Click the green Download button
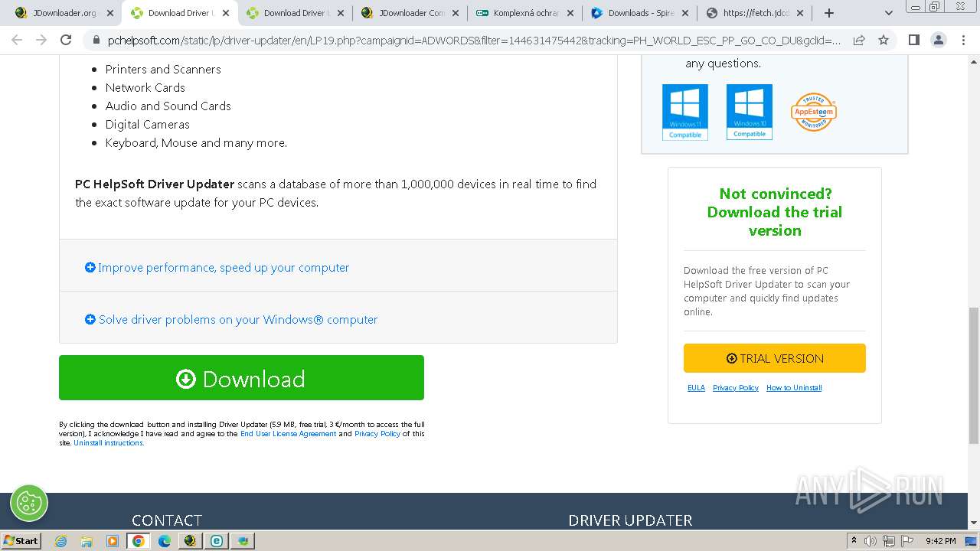This screenshot has width=980, height=551. [x=241, y=377]
